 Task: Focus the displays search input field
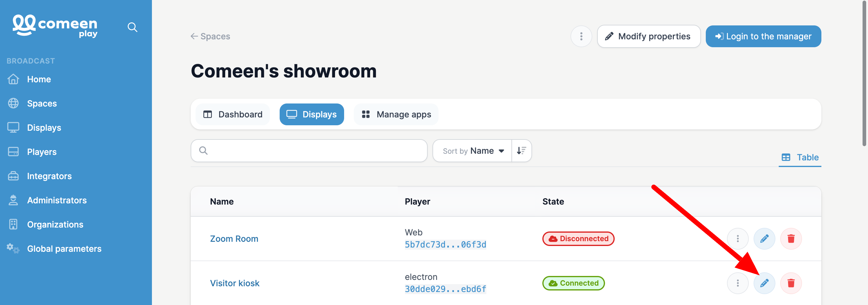click(x=309, y=151)
